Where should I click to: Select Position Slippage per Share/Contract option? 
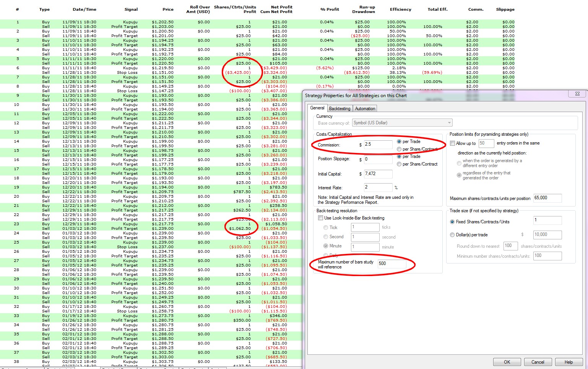click(x=399, y=164)
